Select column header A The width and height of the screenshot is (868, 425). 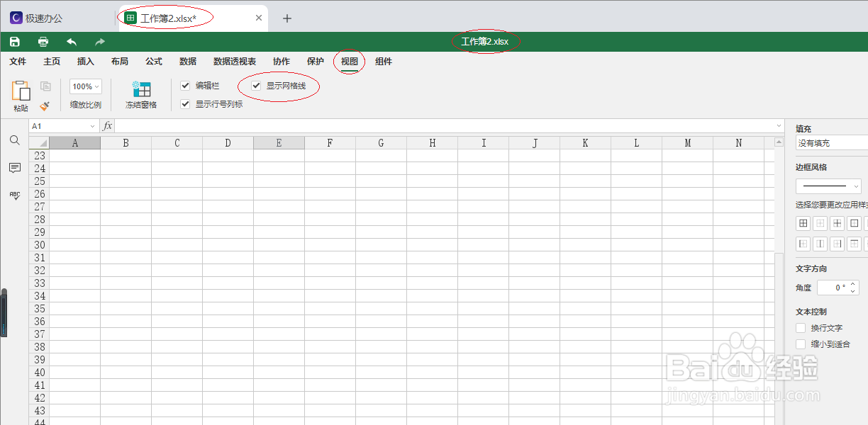pos(74,143)
